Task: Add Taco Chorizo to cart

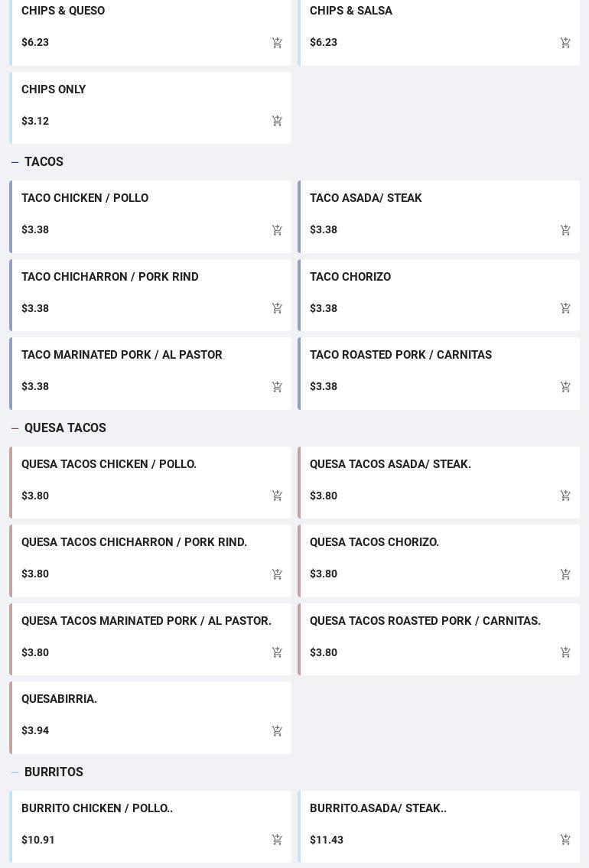Action: (x=565, y=308)
